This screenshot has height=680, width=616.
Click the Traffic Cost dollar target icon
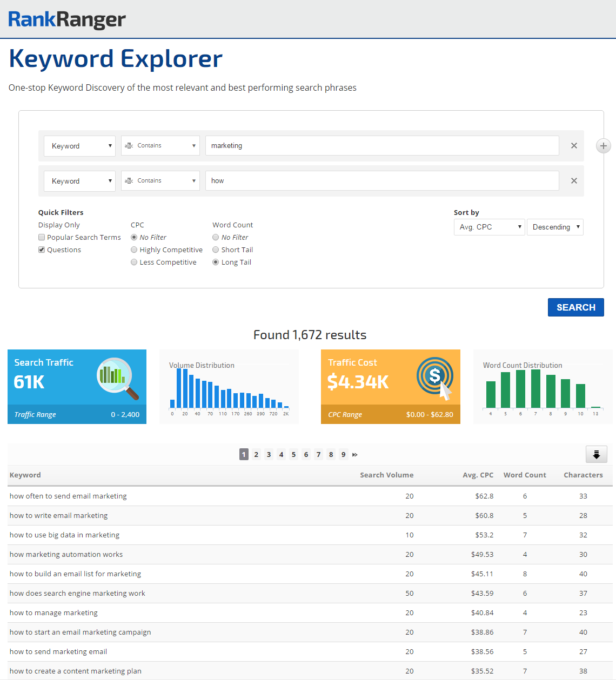(x=435, y=378)
